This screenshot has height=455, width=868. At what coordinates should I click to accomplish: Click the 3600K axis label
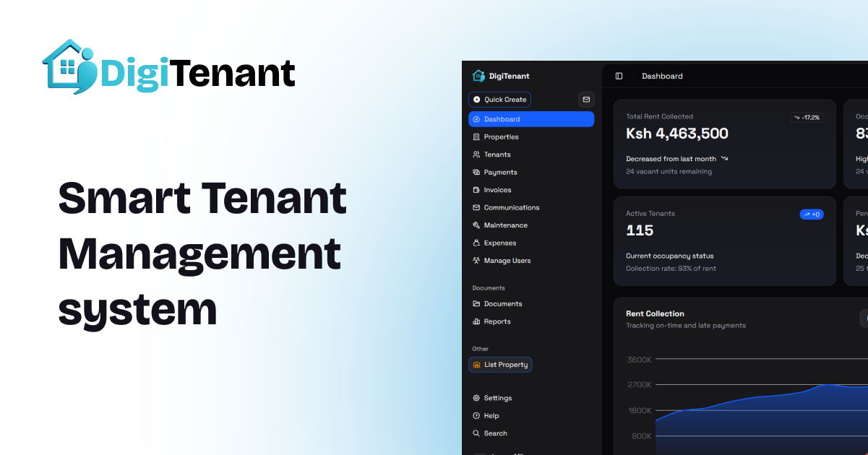(x=640, y=360)
